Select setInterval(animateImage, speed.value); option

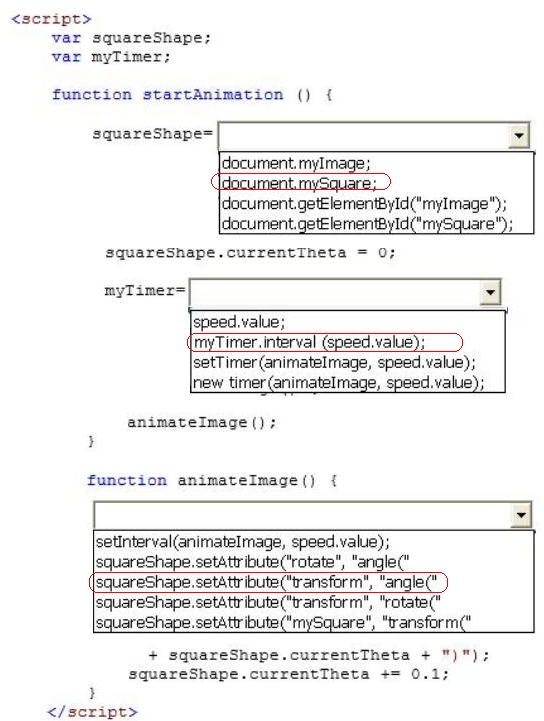pyautogui.click(x=243, y=542)
